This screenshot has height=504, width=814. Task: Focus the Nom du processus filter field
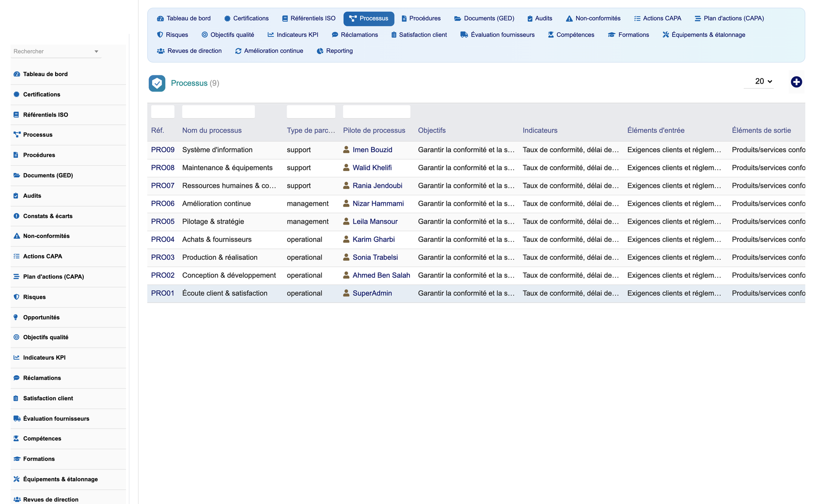coord(218,112)
